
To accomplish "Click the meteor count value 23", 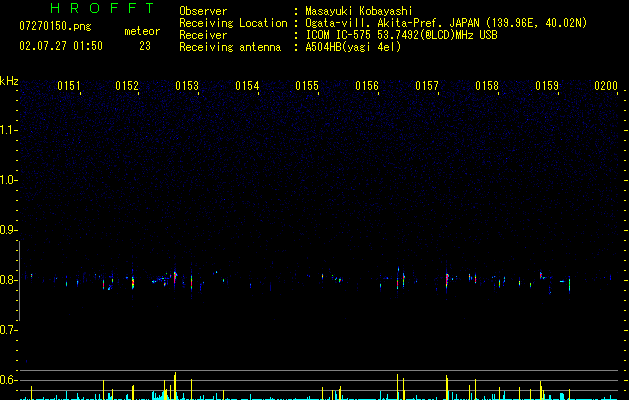I will (145, 46).
